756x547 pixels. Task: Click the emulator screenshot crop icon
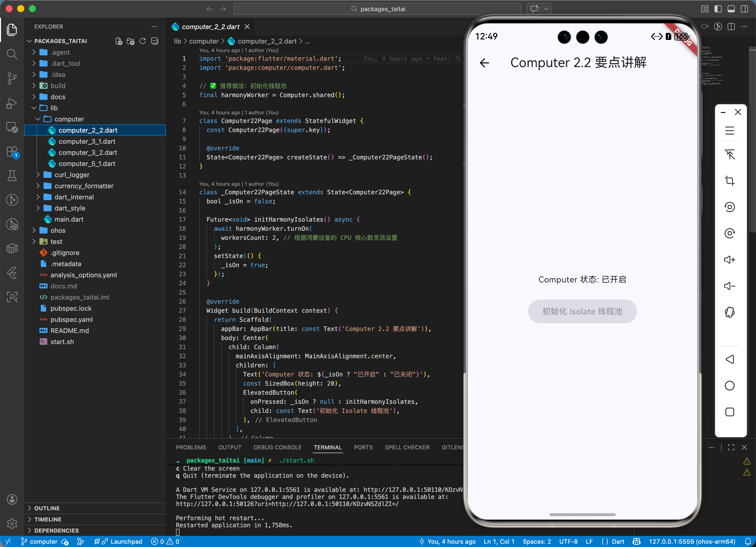[x=729, y=180]
